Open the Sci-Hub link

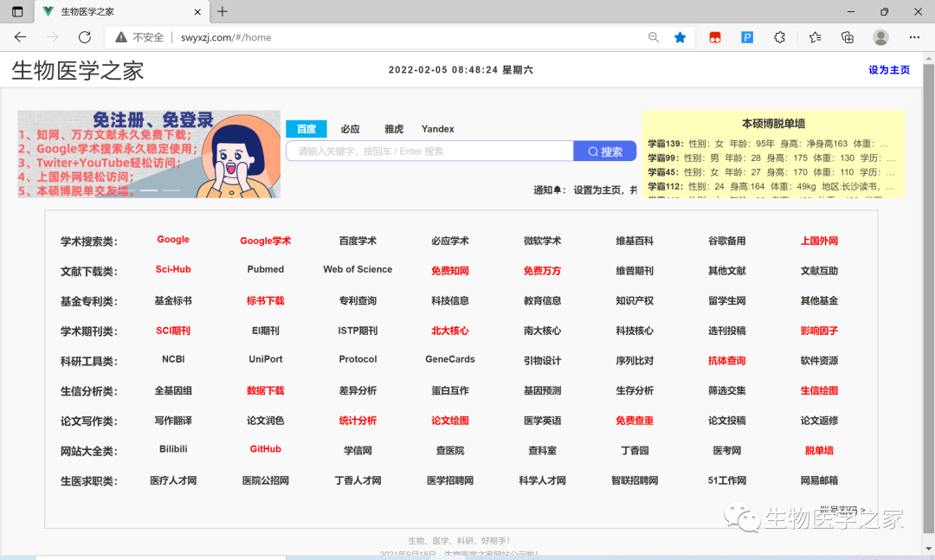(173, 269)
